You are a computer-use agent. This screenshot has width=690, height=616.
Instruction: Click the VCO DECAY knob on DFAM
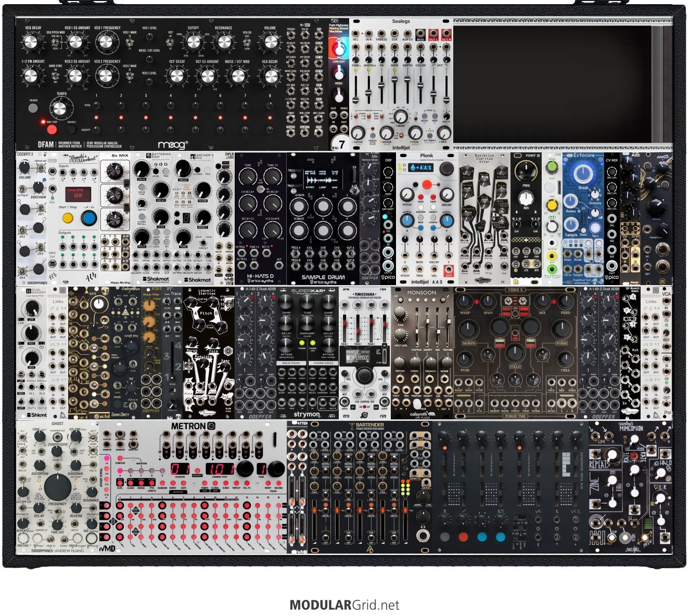point(32,42)
